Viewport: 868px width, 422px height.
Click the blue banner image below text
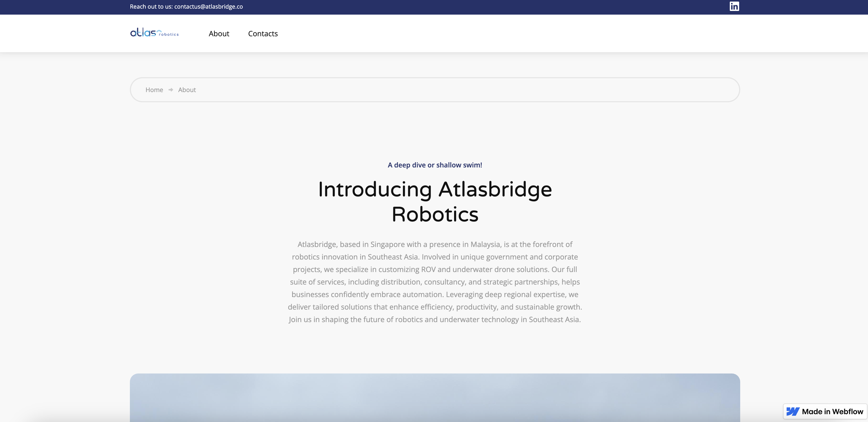pyautogui.click(x=435, y=398)
